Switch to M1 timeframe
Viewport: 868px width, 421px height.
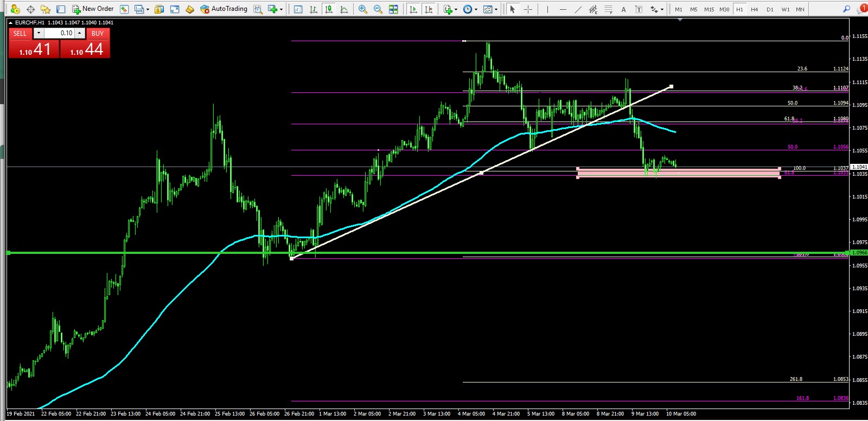pyautogui.click(x=679, y=9)
